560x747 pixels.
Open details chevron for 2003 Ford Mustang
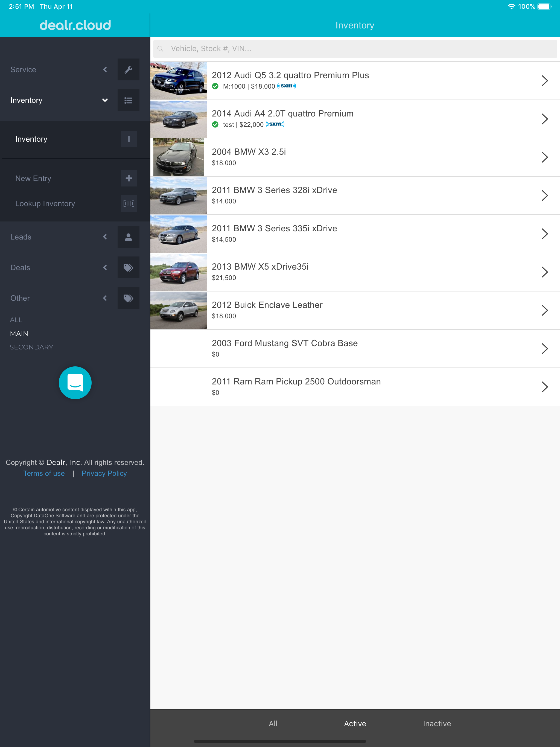pyautogui.click(x=544, y=349)
